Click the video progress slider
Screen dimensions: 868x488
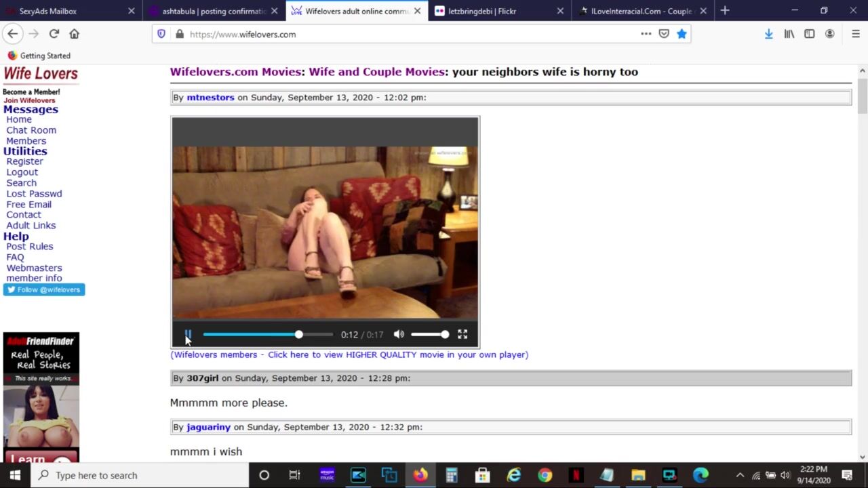268,334
